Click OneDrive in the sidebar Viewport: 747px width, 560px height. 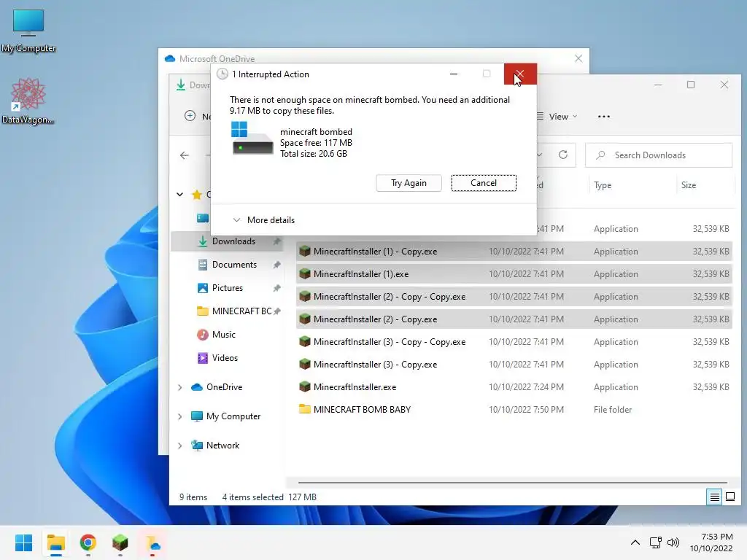[x=224, y=387]
